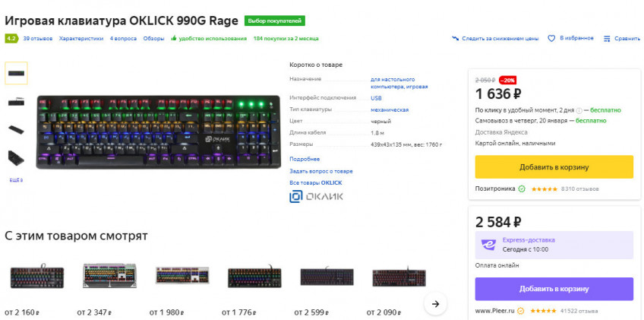Click the -20% discount badge
The width and height of the screenshot is (644, 320).
(x=507, y=81)
